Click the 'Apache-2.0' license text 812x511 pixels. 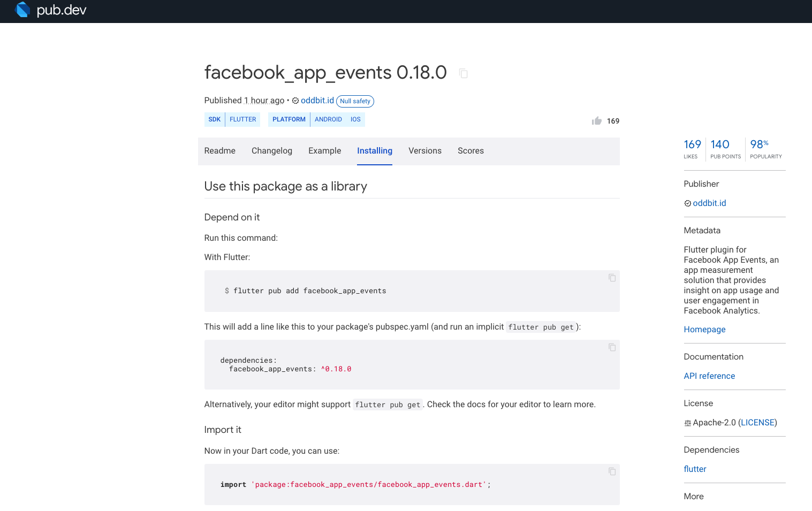pos(715,423)
